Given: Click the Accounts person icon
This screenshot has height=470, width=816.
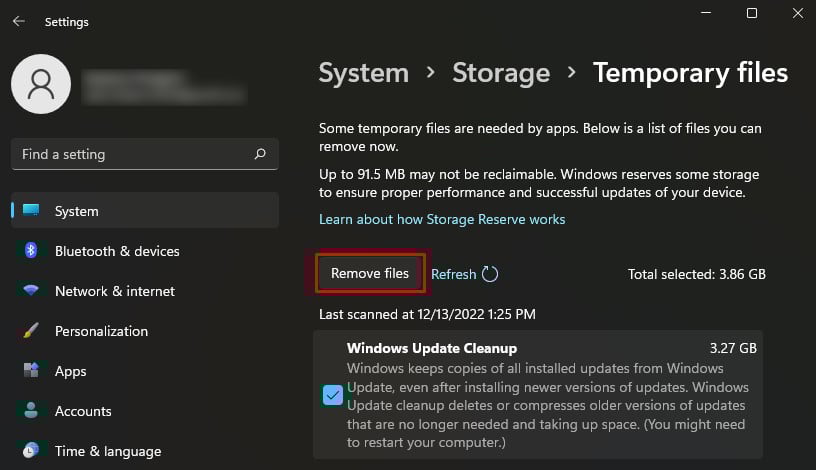Looking at the screenshot, I should click(31, 411).
